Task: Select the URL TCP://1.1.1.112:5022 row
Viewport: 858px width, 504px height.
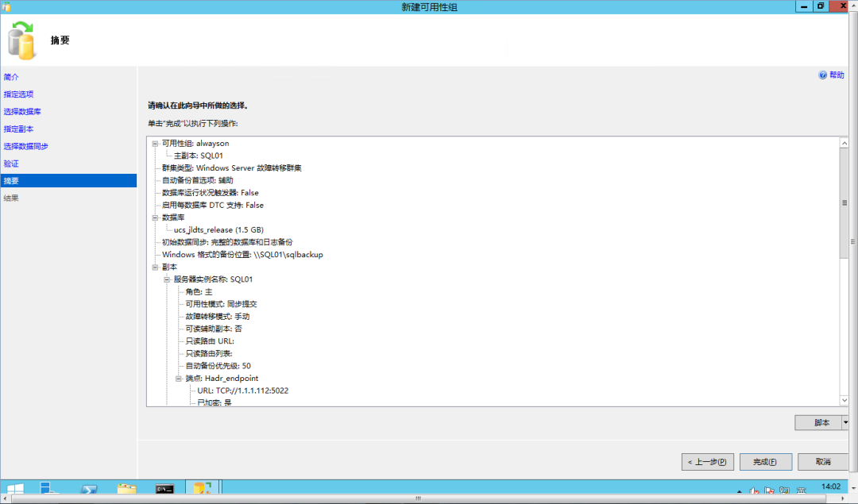Action: pos(242,391)
